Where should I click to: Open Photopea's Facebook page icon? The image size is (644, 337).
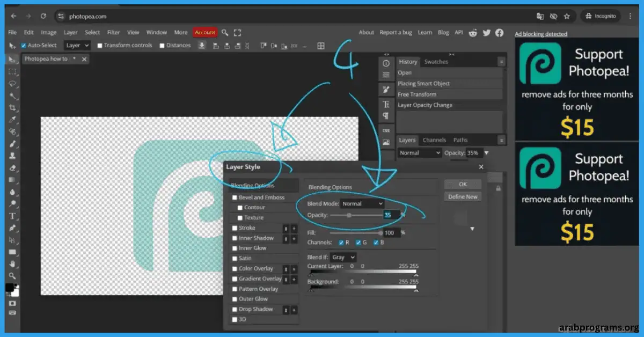coord(499,33)
